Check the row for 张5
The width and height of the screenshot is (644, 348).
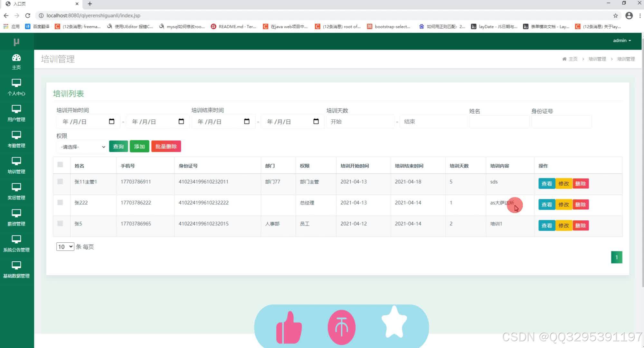click(x=60, y=223)
